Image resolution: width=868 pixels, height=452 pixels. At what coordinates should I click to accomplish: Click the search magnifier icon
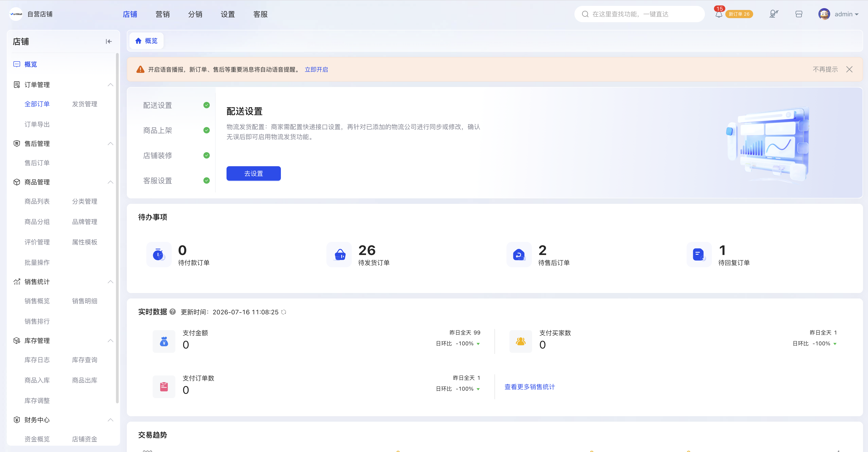point(585,14)
